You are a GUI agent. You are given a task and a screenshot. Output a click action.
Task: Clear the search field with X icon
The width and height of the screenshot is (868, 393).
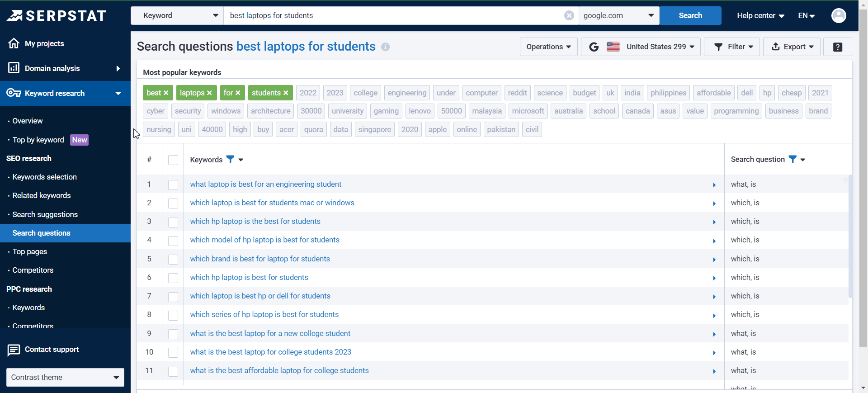click(569, 15)
